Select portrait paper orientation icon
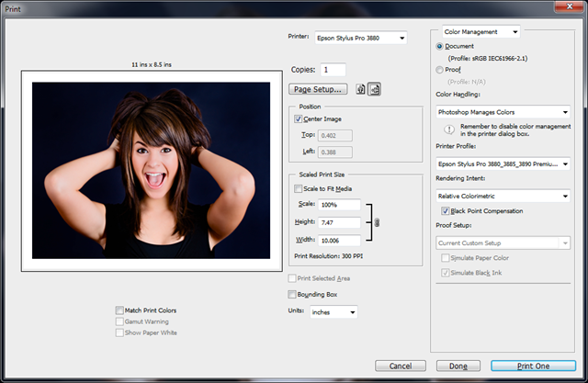 click(x=362, y=89)
